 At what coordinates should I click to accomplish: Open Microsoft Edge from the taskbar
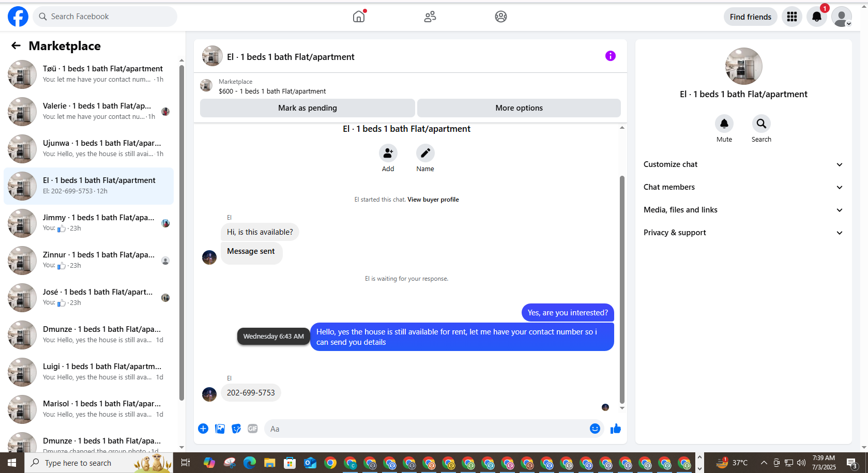249,463
